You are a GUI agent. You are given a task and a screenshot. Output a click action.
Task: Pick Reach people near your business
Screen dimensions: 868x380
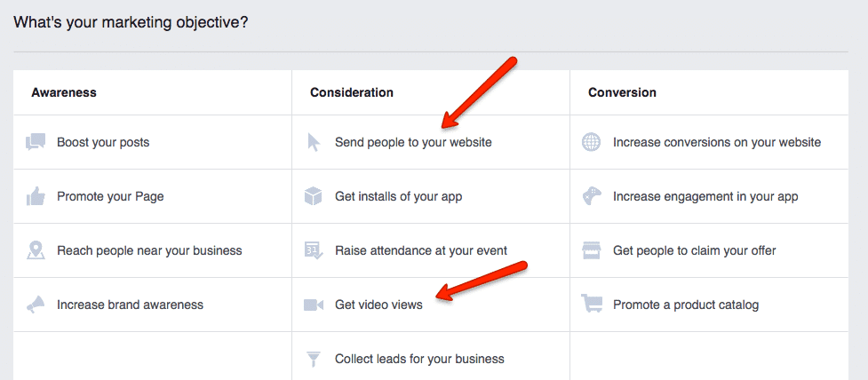(x=149, y=250)
